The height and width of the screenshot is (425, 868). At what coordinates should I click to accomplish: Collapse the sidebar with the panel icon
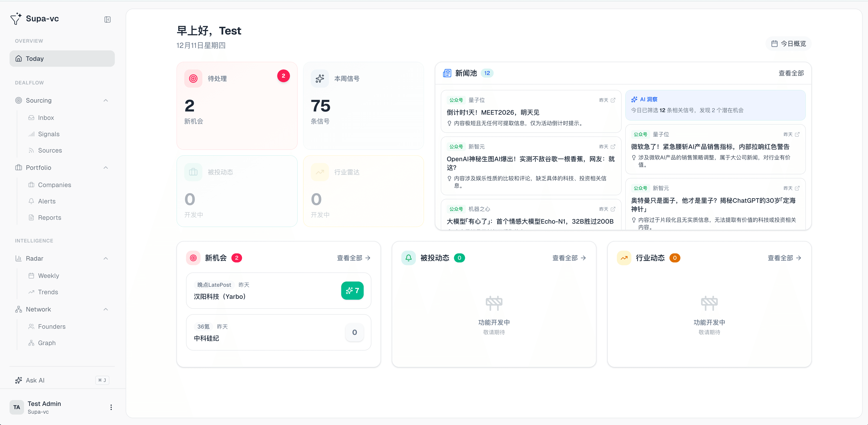click(107, 19)
